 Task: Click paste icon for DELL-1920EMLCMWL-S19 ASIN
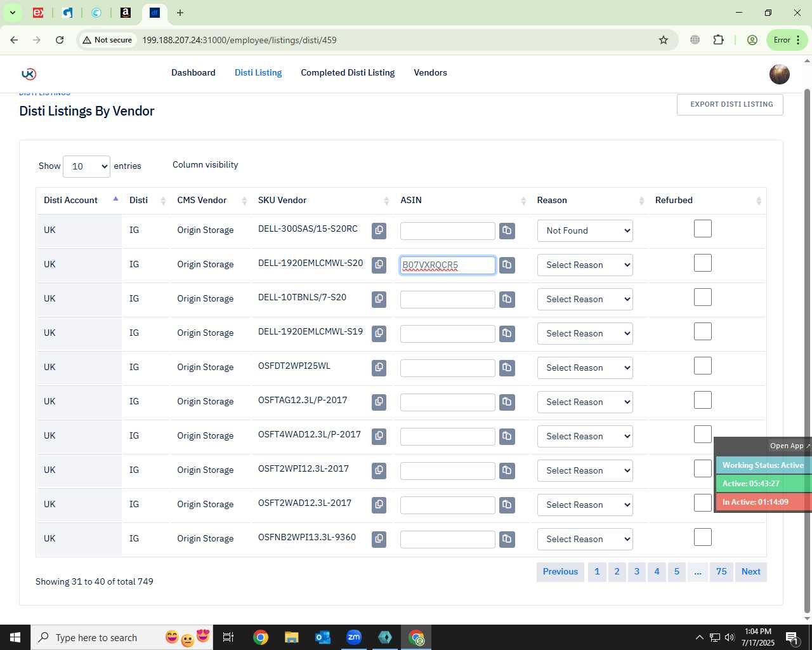(507, 333)
